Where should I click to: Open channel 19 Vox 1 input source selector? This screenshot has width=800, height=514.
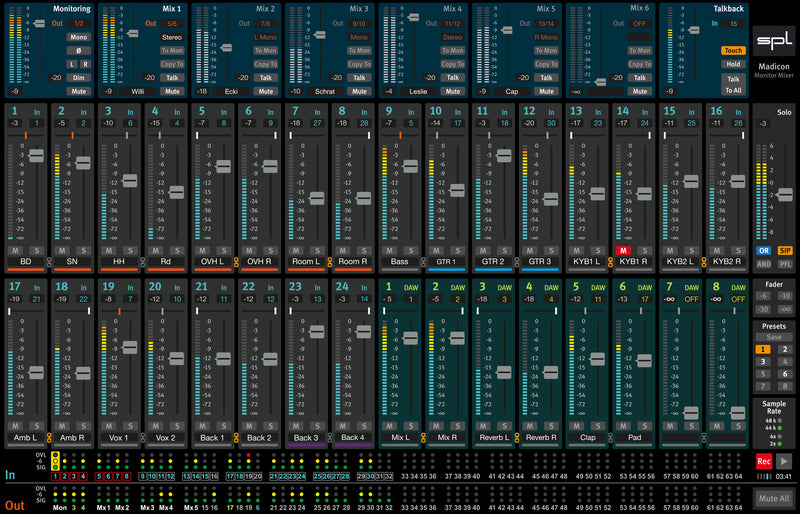pos(130,299)
